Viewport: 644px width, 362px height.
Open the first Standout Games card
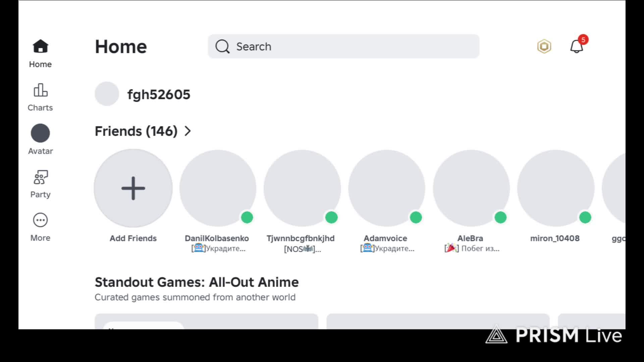[206, 321]
